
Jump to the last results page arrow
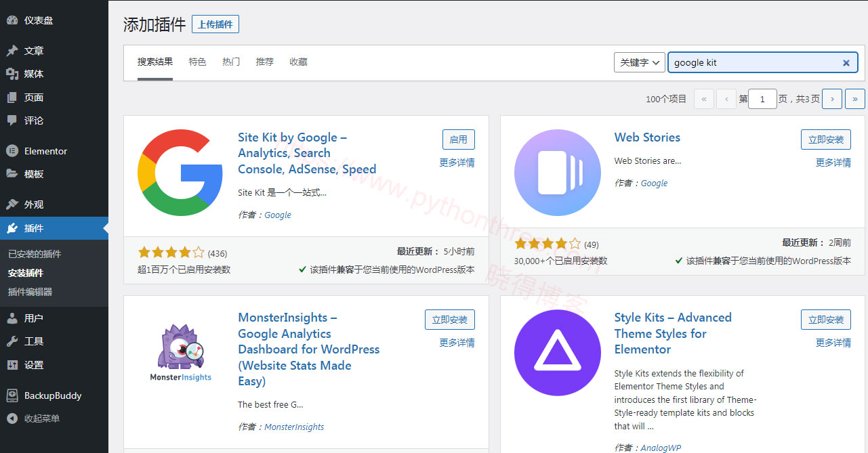[855, 99]
